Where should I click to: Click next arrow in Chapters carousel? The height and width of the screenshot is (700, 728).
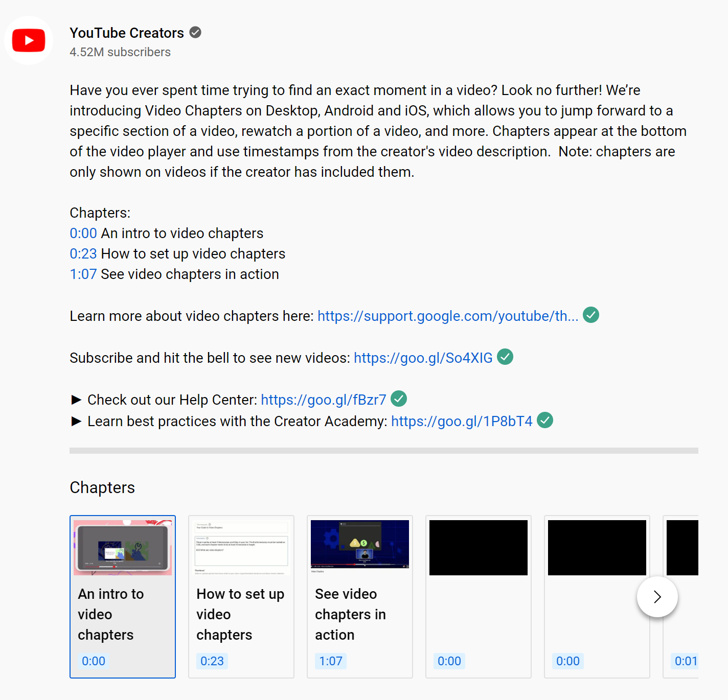tap(657, 597)
